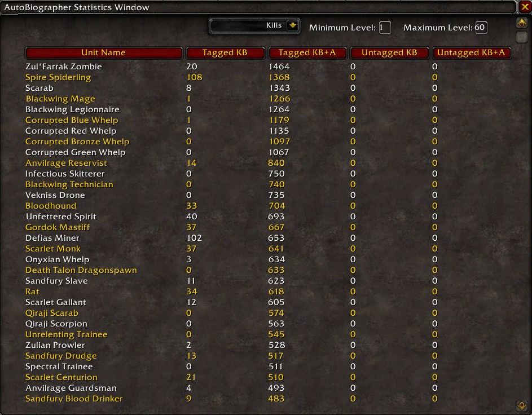Viewport: 532px width, 415px height.
Task: Sort by Tagged KB+A column header
Action: point(307,53)
